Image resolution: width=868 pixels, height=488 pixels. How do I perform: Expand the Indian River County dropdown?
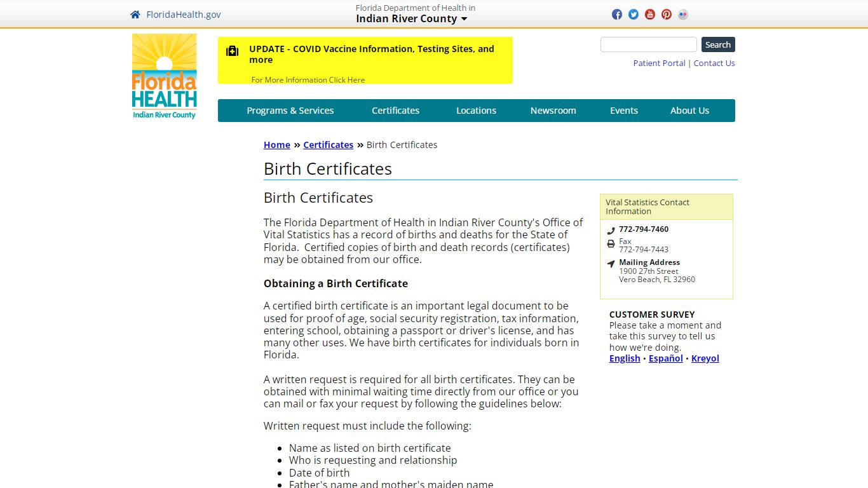(412, 18)
